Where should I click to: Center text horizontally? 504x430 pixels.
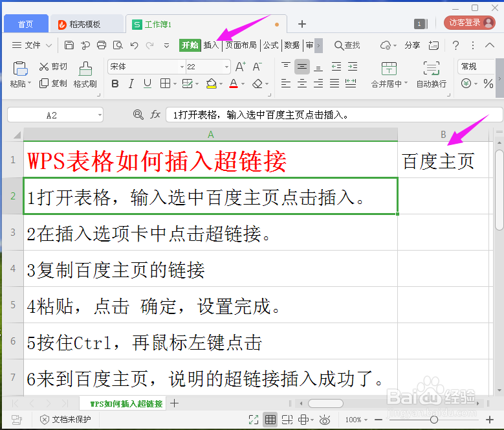click(x=302, y=84)
